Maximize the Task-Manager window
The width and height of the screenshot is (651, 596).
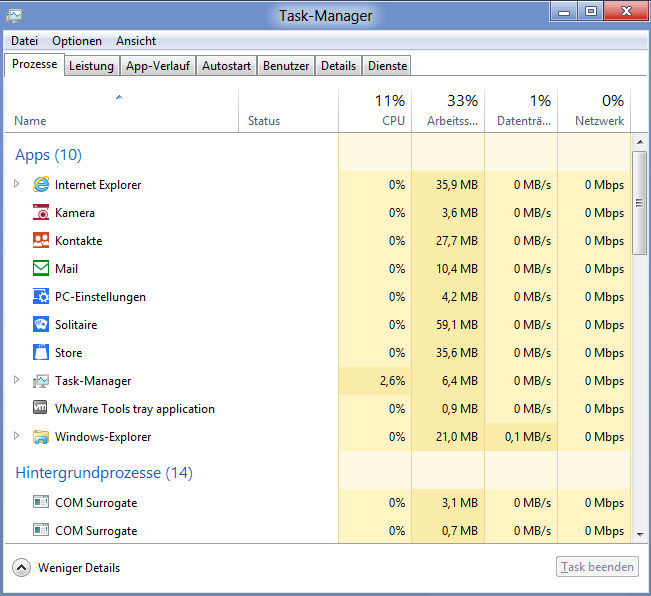click(590, 11)
